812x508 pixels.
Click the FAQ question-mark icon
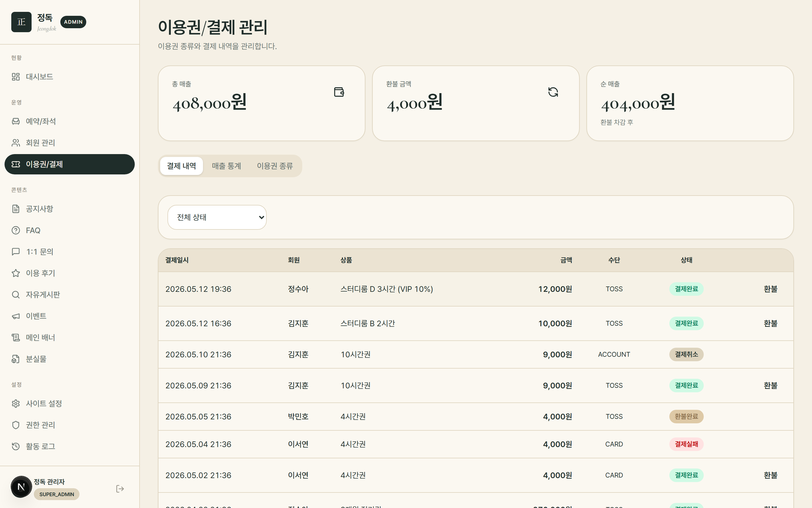[x=16, y=231]
